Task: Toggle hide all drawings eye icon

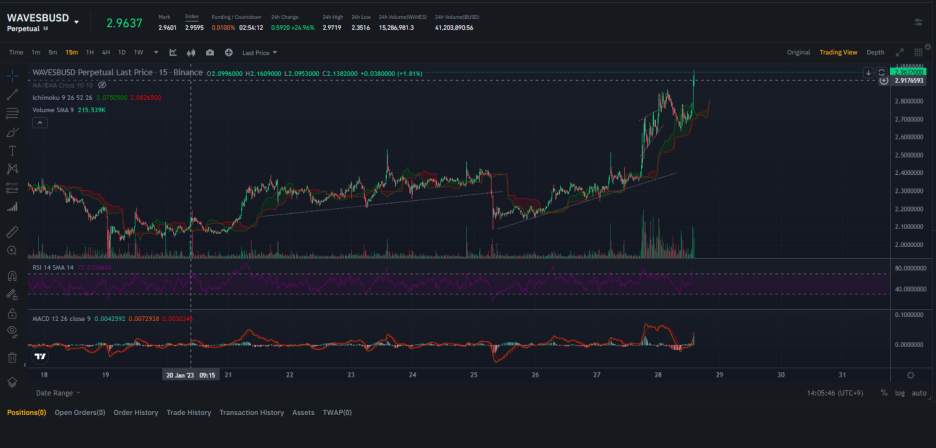Action: (x=13, y=332)
